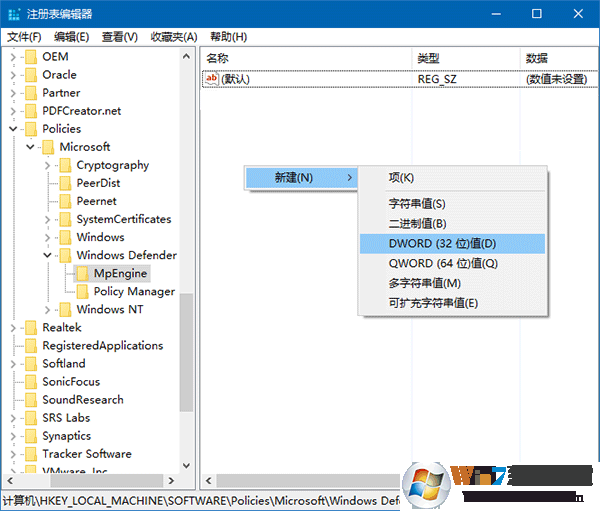Expand the SystemCertificates tree node
600x511 pixels.
(x=47, y=219)
